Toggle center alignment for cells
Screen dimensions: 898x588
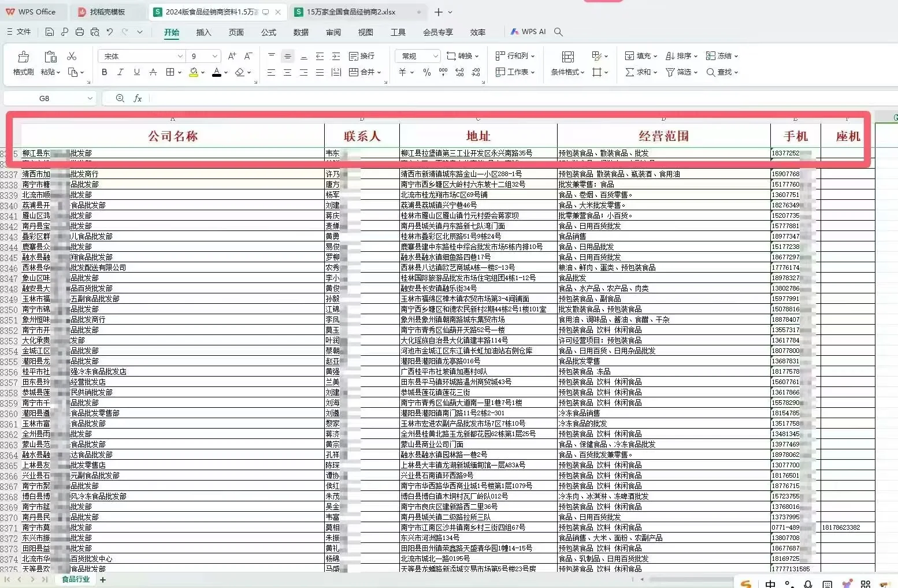287,72
